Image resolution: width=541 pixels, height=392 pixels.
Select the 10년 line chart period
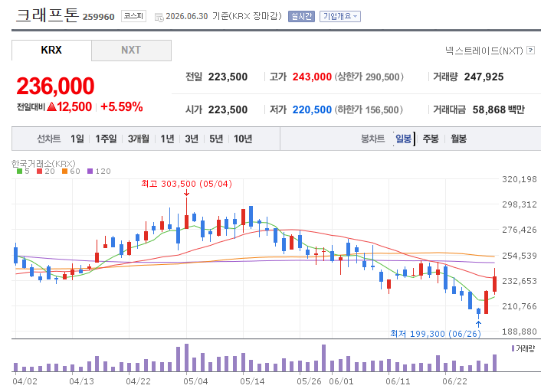point(243,139)
